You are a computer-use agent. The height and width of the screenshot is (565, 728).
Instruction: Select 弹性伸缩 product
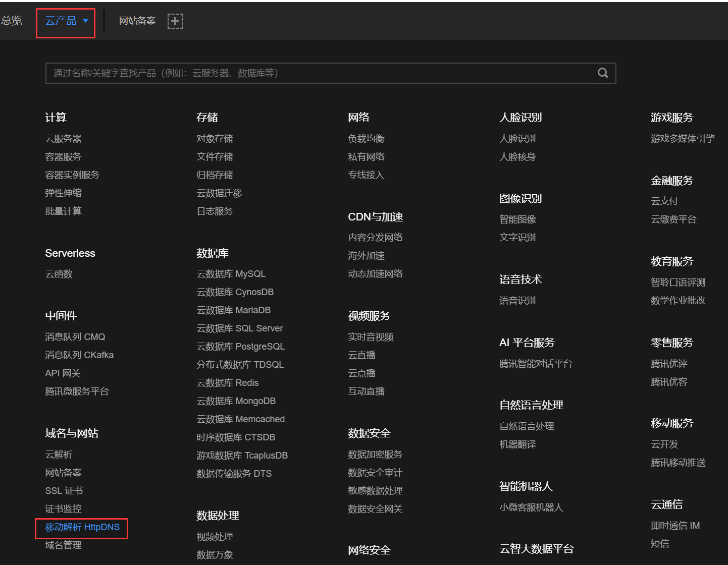coord(64,193)
